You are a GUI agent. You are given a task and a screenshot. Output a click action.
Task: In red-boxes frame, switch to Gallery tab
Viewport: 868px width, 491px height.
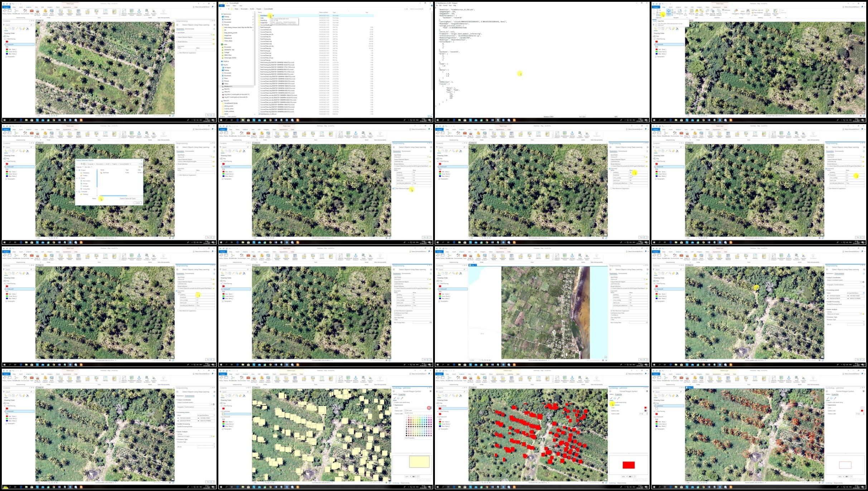612,394
